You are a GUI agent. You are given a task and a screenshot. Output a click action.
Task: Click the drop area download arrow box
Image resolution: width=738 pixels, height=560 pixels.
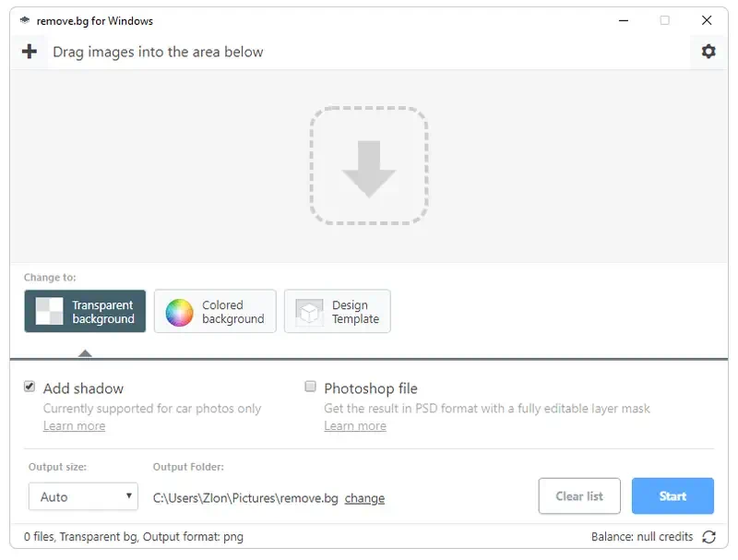tap(368, 166)
